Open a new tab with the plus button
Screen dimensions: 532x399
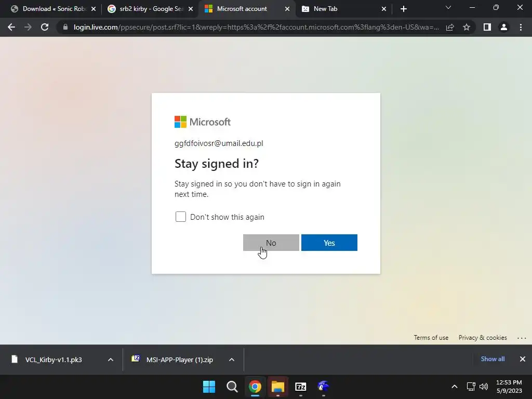403,9
